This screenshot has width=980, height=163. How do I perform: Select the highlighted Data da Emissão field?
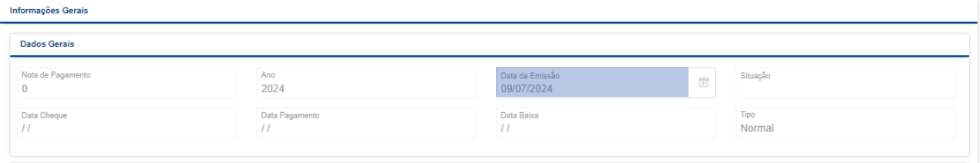[592, 82]
